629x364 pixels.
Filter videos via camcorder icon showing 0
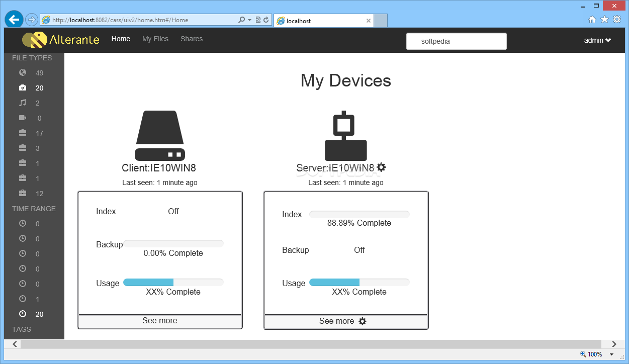point(23,118)
